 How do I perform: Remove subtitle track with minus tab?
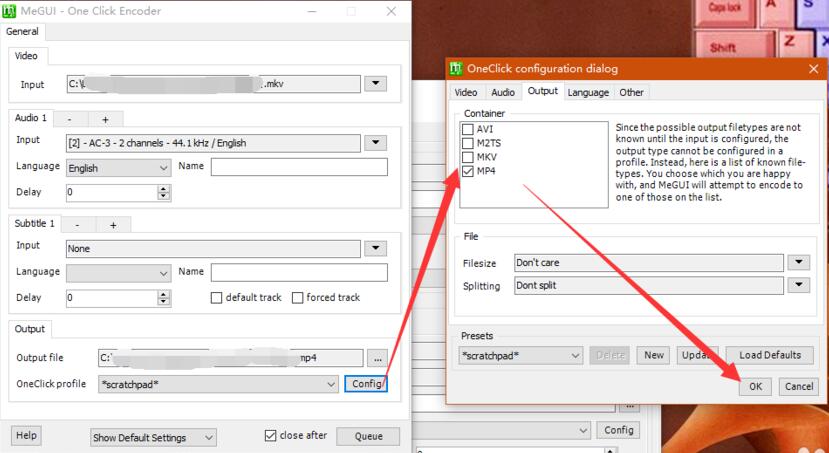[78, 225]
